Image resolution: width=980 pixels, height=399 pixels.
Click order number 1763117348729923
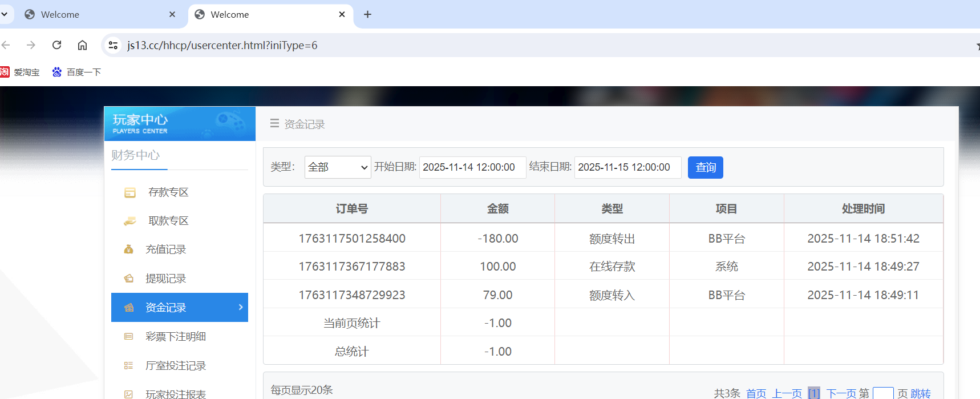(x=352, y=295)
